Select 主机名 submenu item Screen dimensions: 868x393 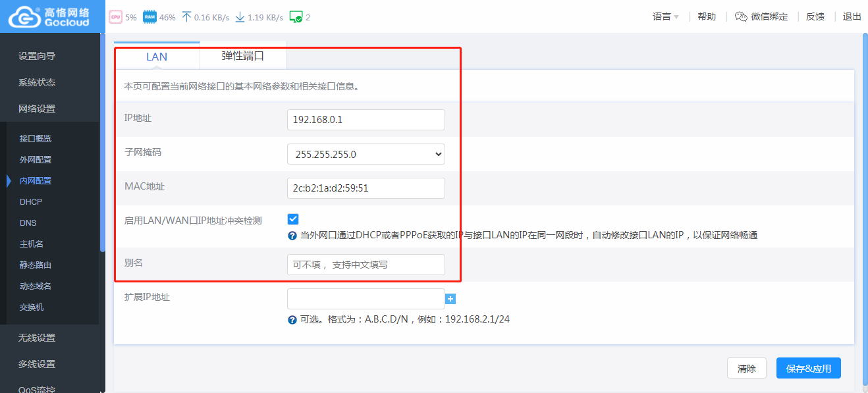[32, 244]
